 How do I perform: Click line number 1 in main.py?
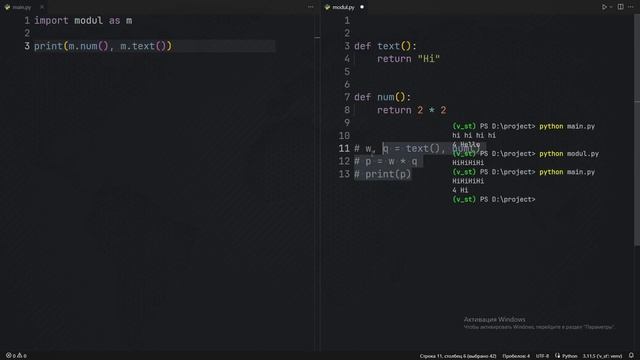click(x=27, y=20)
